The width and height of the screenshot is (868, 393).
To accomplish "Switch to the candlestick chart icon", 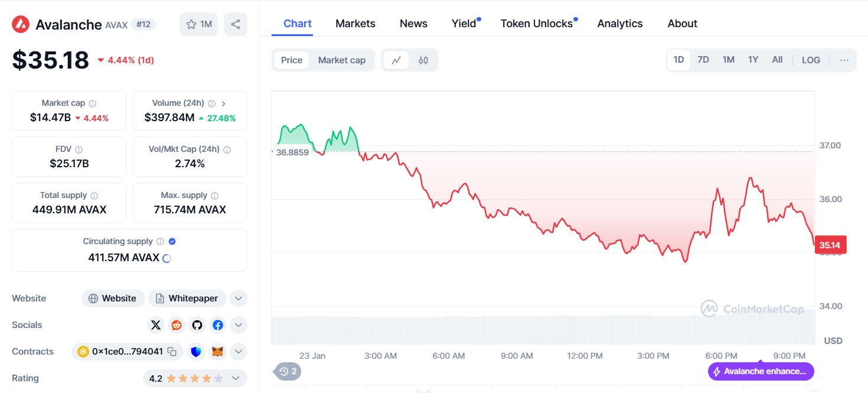I will (423, 60).
